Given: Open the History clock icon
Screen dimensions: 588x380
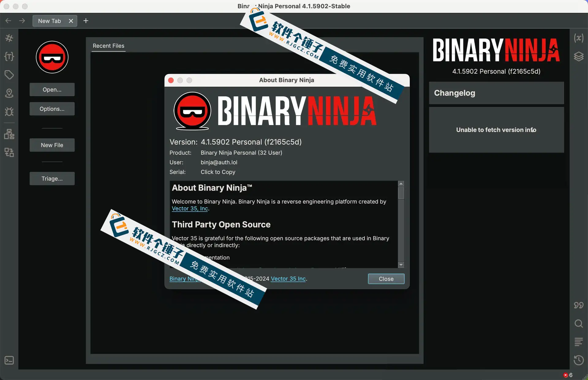Looking at the screenshot, I should pos(579,360).
